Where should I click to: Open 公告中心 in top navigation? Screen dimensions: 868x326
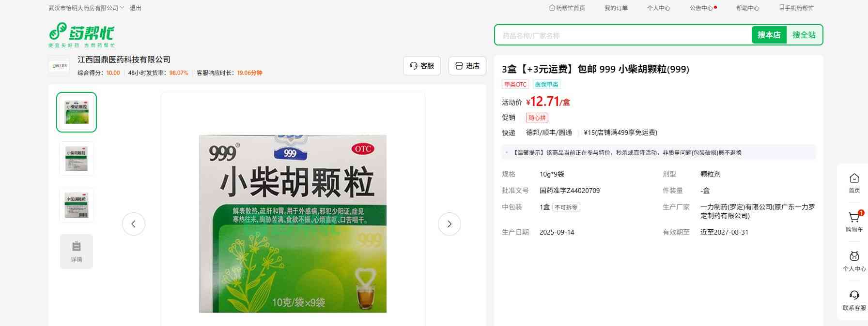(701, 8)
